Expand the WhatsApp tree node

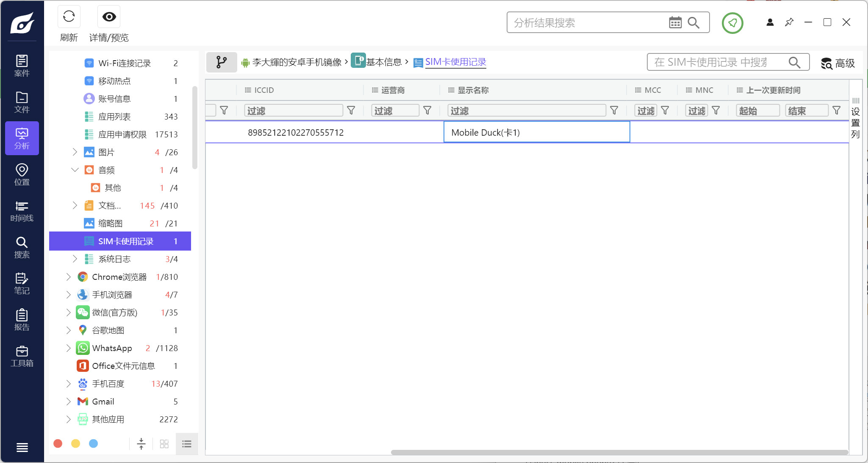pos(69,348)
